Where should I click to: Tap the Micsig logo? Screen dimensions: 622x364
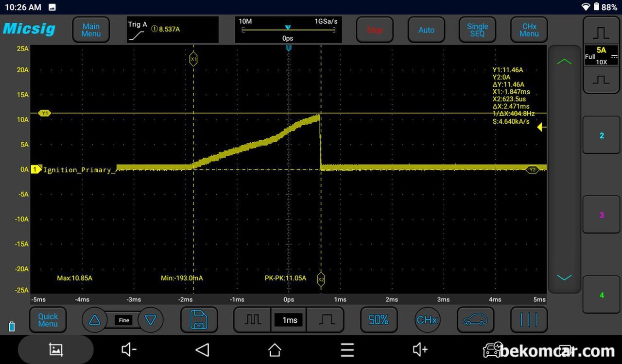29,29
